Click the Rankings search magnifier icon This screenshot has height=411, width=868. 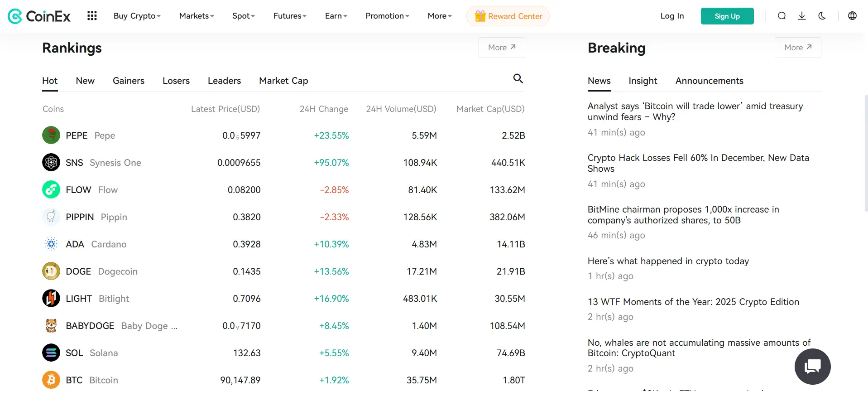point(518,78)
